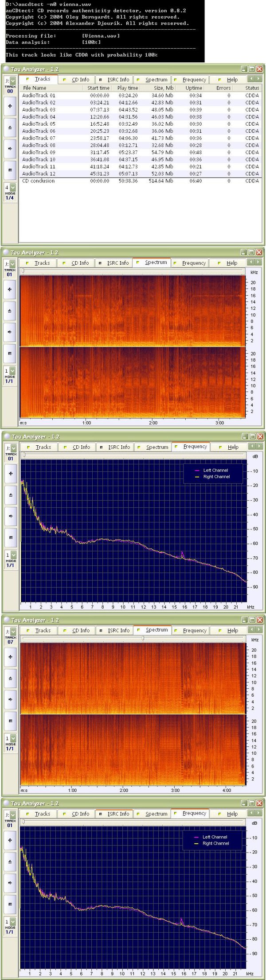Click position slider thumb in track 07 Spectrum window
266x980 pixels.
(143, 638)
